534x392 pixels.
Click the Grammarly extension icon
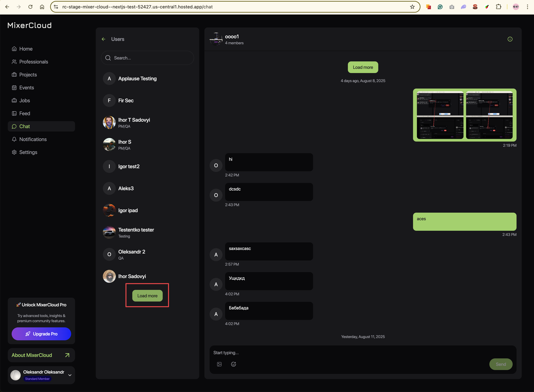tap(440, 7)
